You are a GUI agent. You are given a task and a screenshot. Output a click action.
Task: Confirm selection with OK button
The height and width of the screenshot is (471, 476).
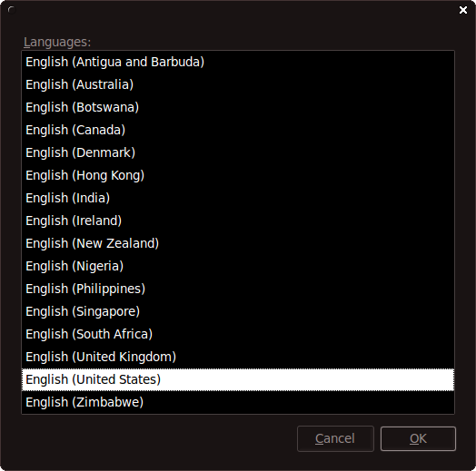(x=418, y=438)
